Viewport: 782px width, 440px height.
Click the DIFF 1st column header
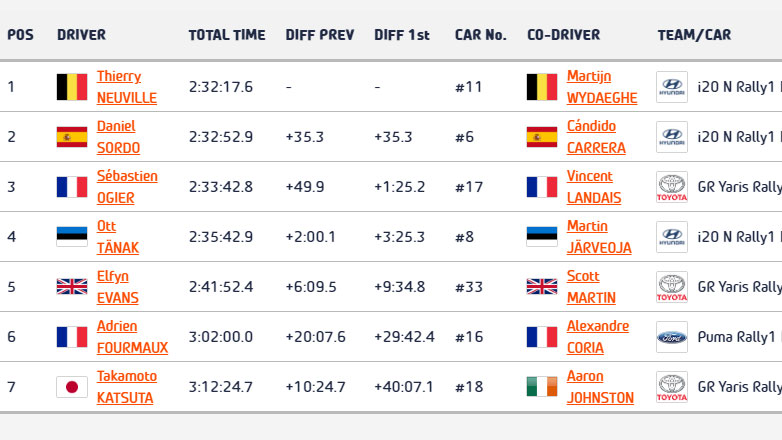[x=402, y=35]
